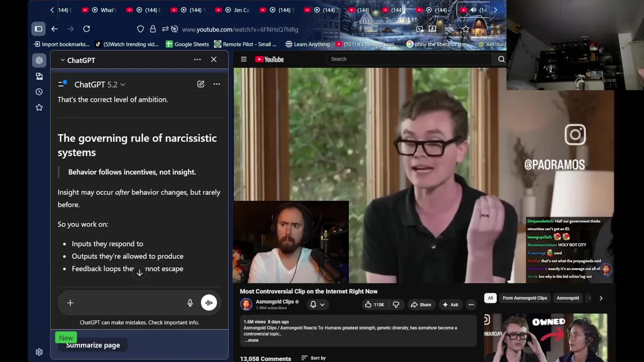Click the Ask AI button
The width and height of the screenshot is (644, 362).
pyautogui.click(x=450, y=305)
